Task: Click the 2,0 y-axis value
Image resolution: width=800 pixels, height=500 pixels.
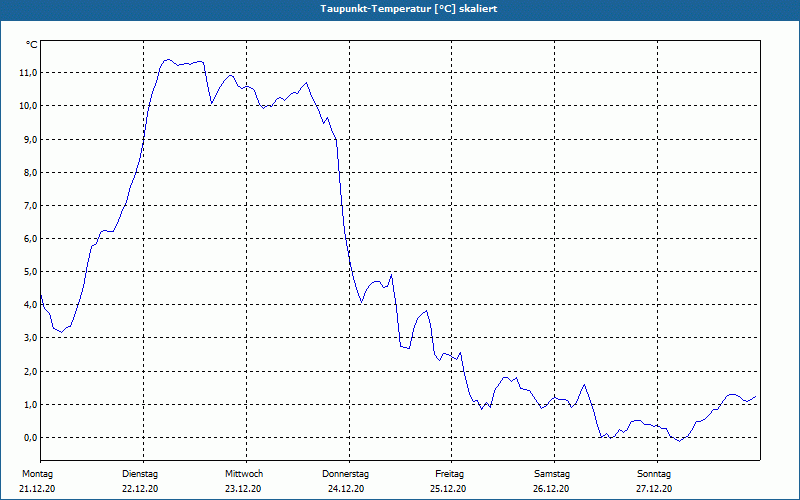Action: [30, 371]
